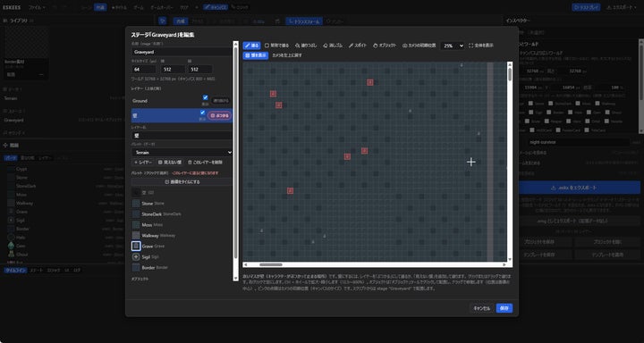Click the canvas horizontal scrollbar thumb
Viewport: 644px width, 343px height.
point(271,264)
